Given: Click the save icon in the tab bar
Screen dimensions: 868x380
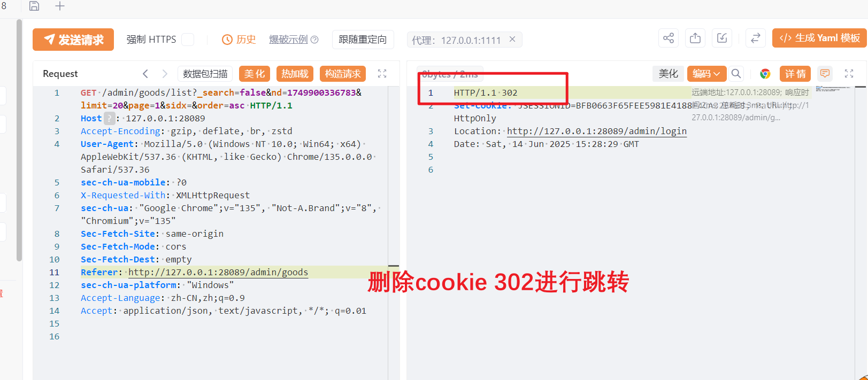Looking at the screenshot, I should pos(34,6).
